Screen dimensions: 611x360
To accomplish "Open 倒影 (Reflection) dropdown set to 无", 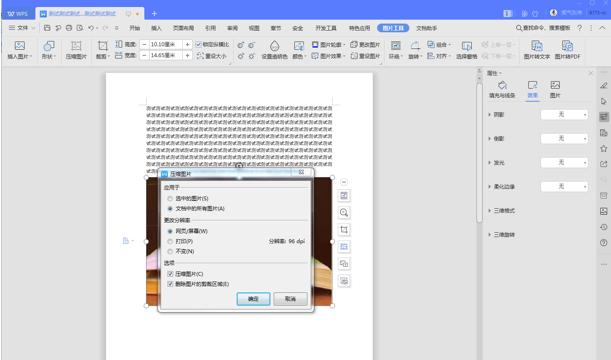I will click(x=564, y=138).
